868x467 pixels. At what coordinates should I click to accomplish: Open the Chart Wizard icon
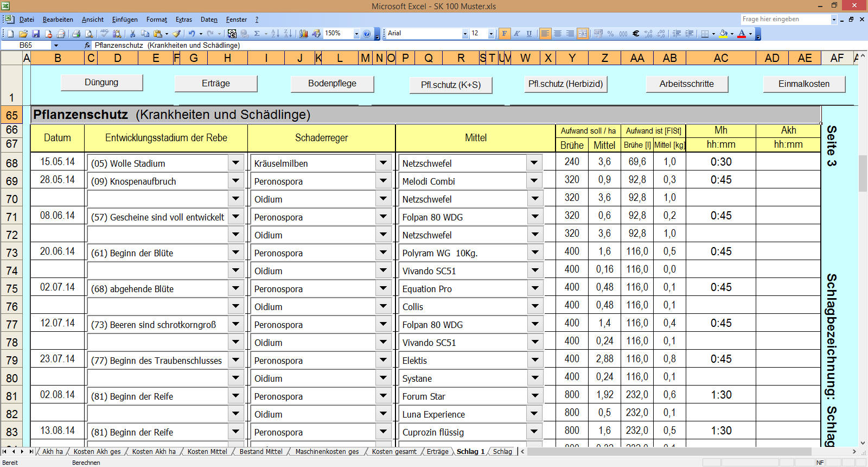pos(304,34)
